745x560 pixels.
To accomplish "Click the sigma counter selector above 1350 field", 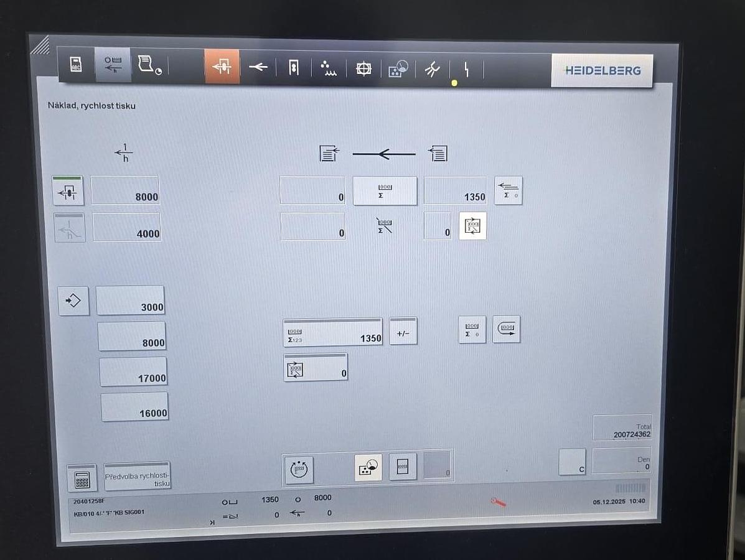I will (385, 191).
